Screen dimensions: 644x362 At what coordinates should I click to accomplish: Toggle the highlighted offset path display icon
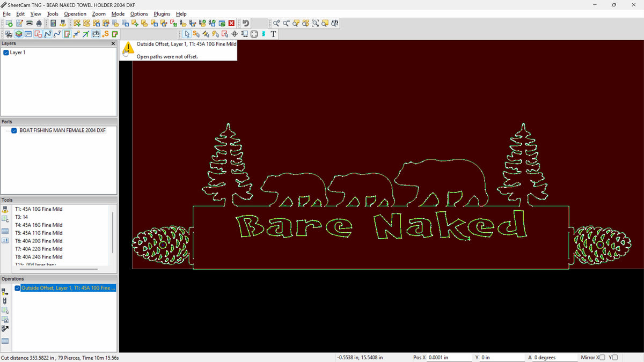click(67, 34)
